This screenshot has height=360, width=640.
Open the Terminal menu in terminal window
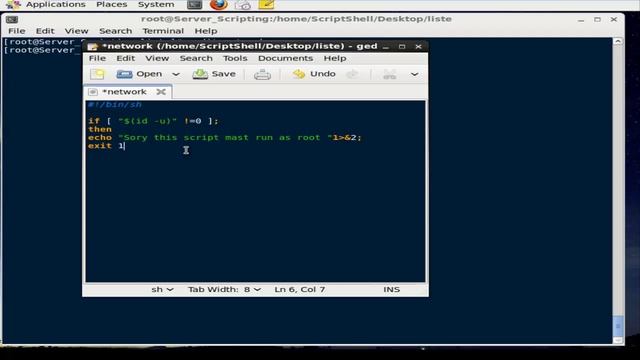click(163, 31)
